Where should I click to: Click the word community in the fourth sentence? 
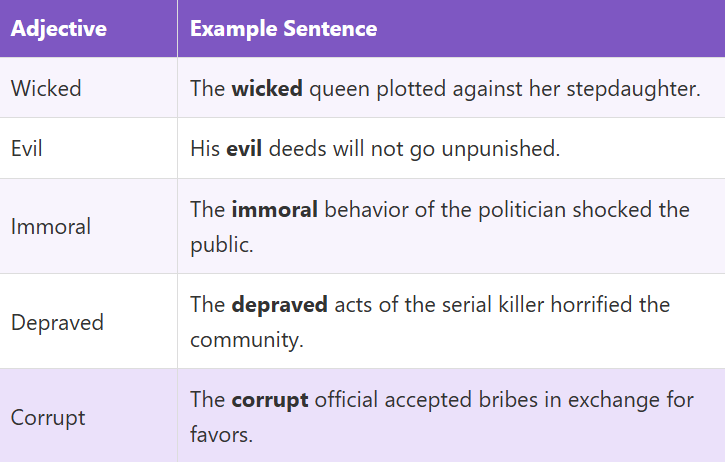(x=244, y=340)
